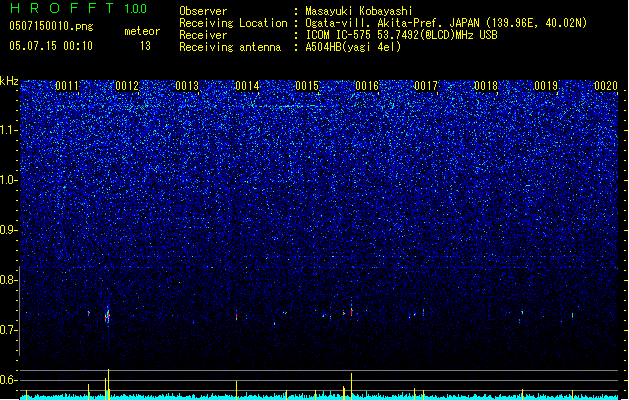This screenshot has height=400, width=629.
Task: Click the 0.7 kHz axis label
Action: coord(9,330)
